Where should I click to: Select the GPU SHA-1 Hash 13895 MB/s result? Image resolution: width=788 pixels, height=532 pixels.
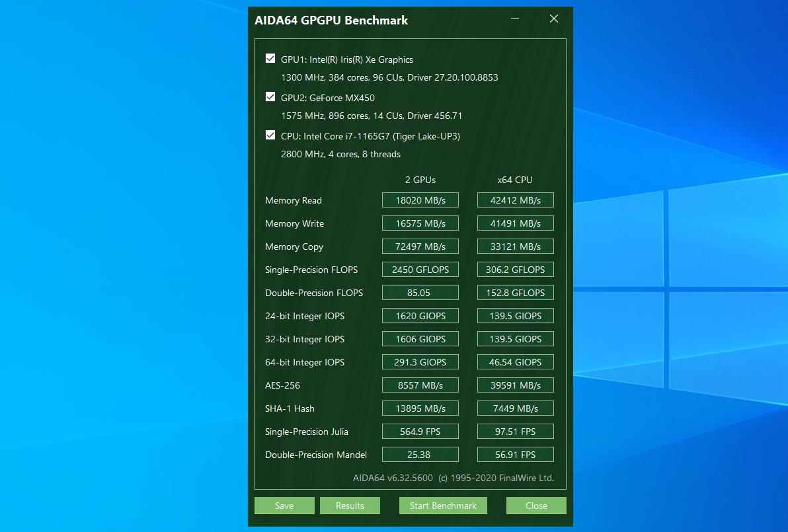(x=420, y=408)
